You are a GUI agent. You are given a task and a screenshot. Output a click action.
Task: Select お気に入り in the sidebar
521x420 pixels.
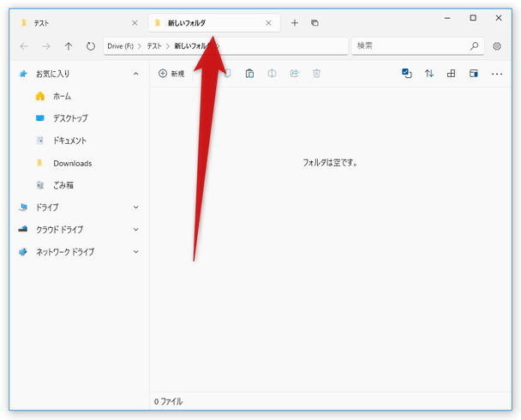click(x=79, y=74)
